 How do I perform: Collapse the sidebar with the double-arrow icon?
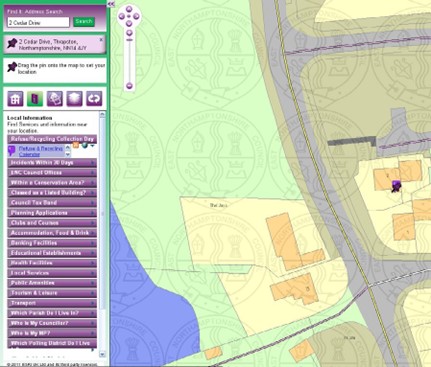111,4
